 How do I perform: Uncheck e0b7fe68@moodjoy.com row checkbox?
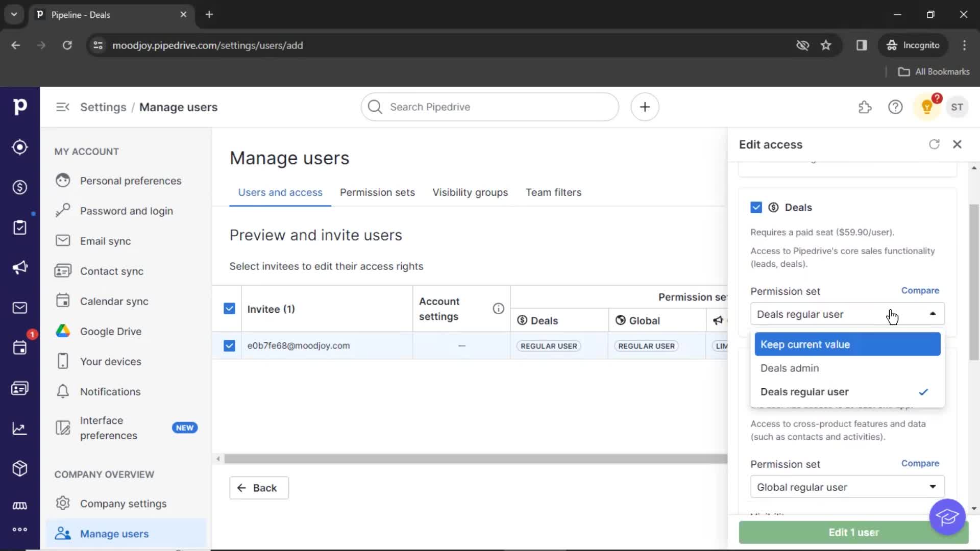pos(229,346)
